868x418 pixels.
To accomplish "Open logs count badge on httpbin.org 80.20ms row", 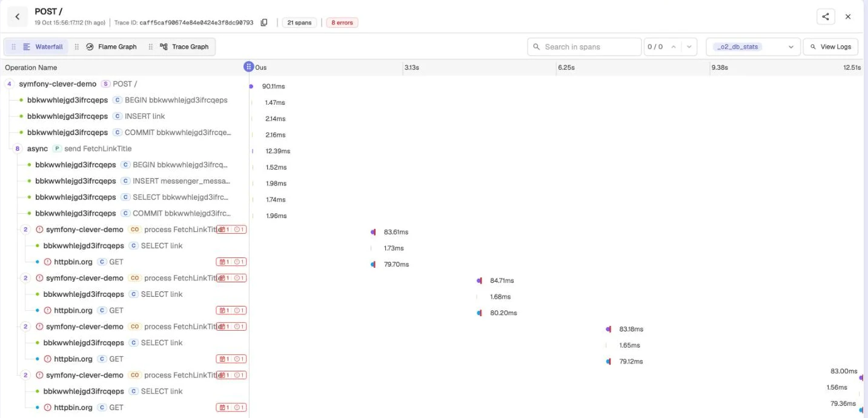I will pyautogui.click(x=224, y=310).
